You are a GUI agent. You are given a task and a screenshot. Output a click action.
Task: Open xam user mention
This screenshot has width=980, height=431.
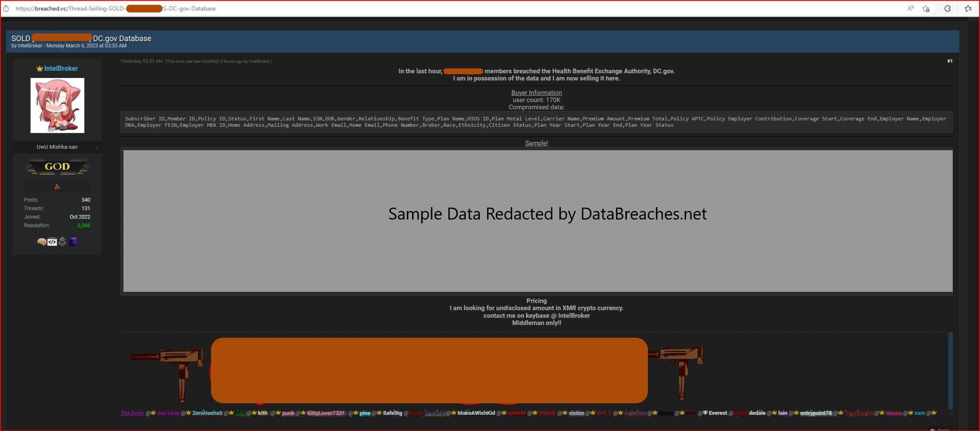[919, 413]
